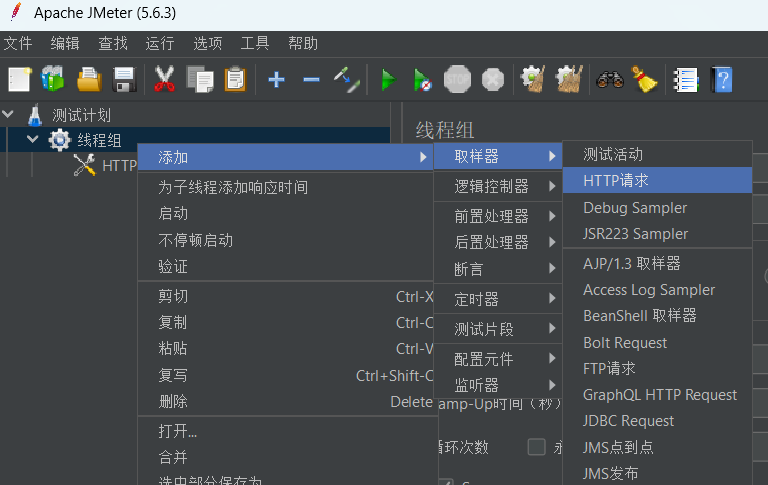The width and height of the screenshot is (768, 485).
Task: Click 为子线程添加响应时间 menu entry
Action: click(286, 187)
